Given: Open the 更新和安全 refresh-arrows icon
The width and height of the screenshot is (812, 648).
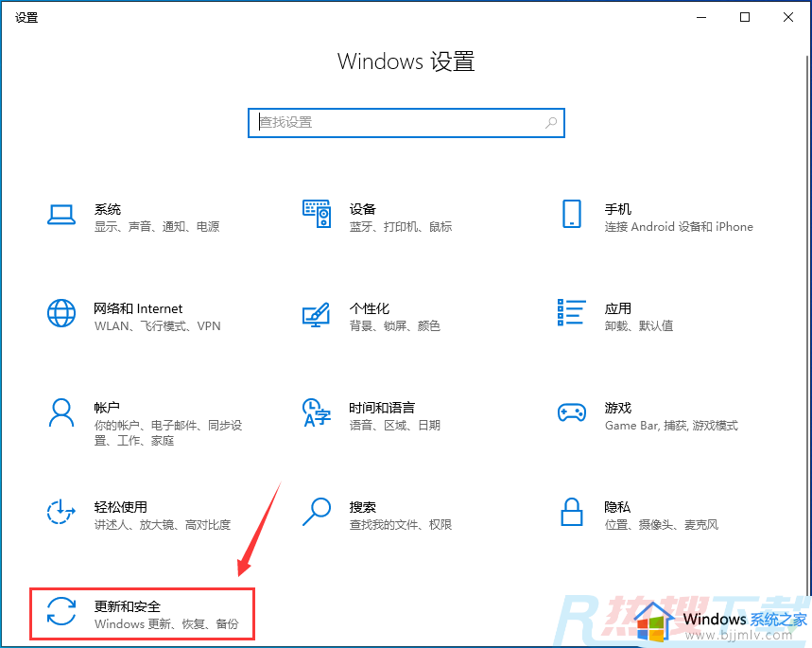Looking at the screenshot, I should coord(61,611).
